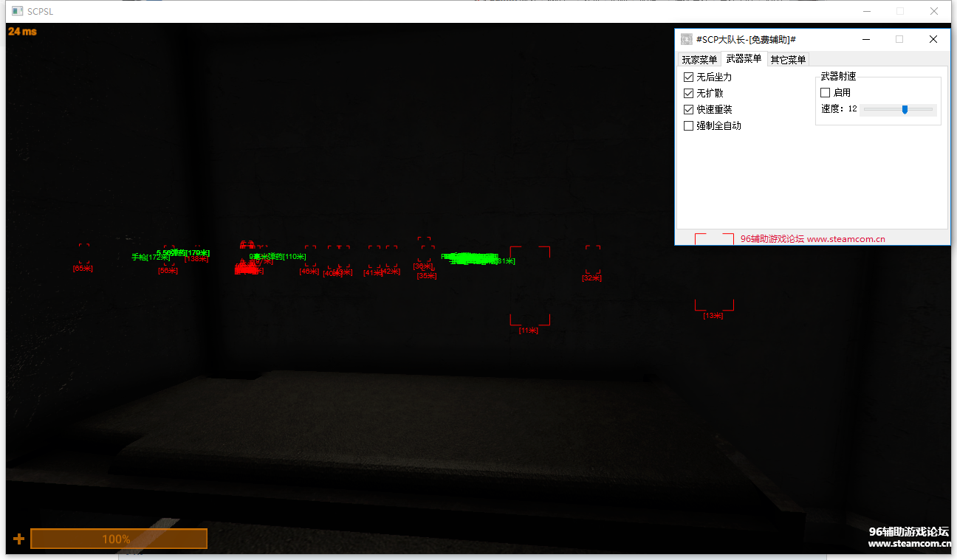
Task: Click the 24 ms latency indicator
Action: (x=22, y=32)
